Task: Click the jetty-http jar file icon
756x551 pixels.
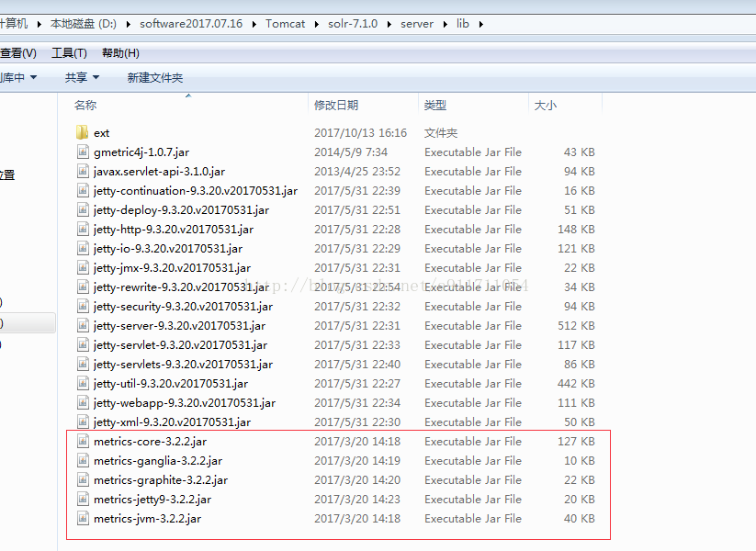Action: [83, 229]
